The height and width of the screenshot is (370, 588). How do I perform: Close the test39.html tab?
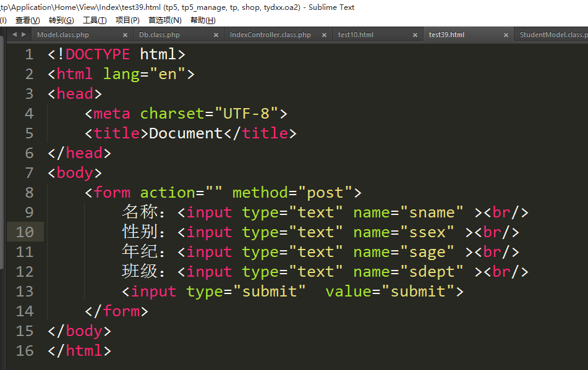pos(506,35)
